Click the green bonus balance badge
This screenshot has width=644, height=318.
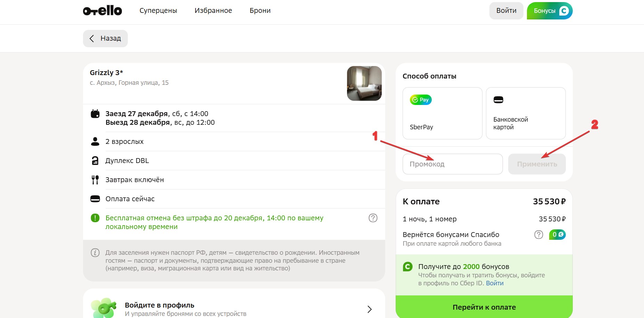pyautogui.click(x=557, y=235)
